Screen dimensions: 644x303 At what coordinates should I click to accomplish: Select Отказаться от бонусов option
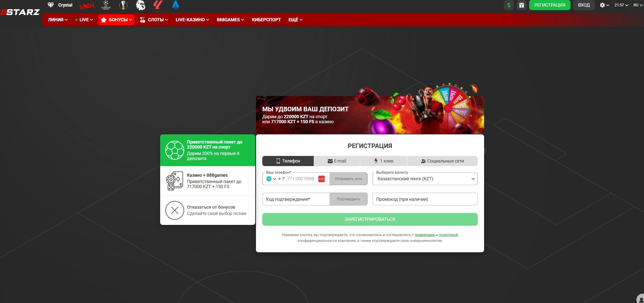point(208,210)
